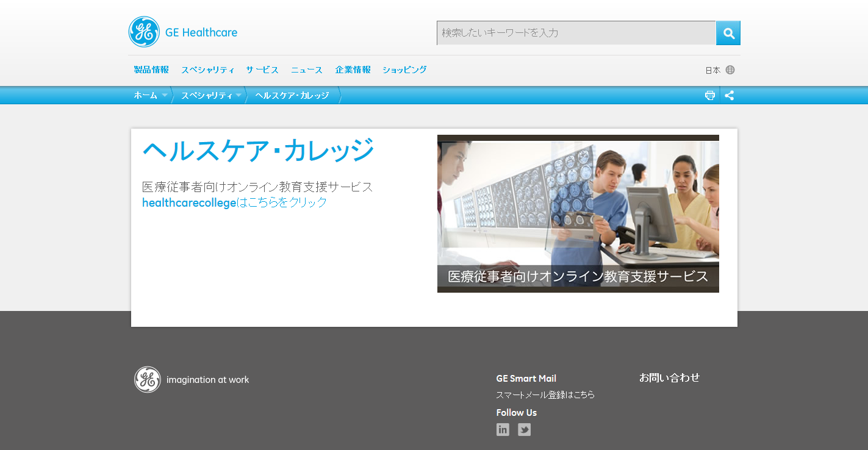868x450 pixels.
Task: Click the healthcarecollege link text
Action: click(189, 202)
